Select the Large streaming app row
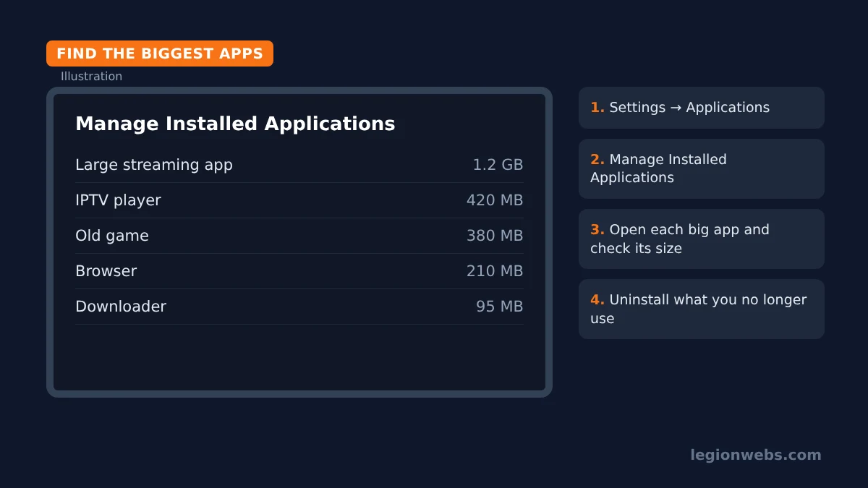The width and height of the screenshot is (868, 488). pos(299,165)
